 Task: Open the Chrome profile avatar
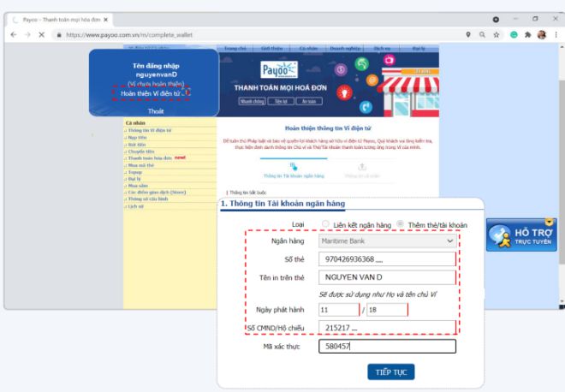(542, 34)
